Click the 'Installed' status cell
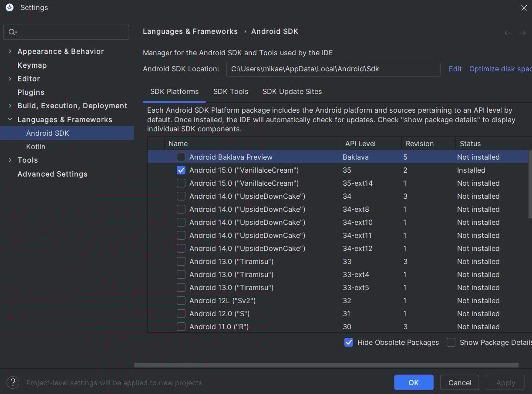The width and height of the screenshot is (532, 394). pyautogui.click(x=471, y=170)
